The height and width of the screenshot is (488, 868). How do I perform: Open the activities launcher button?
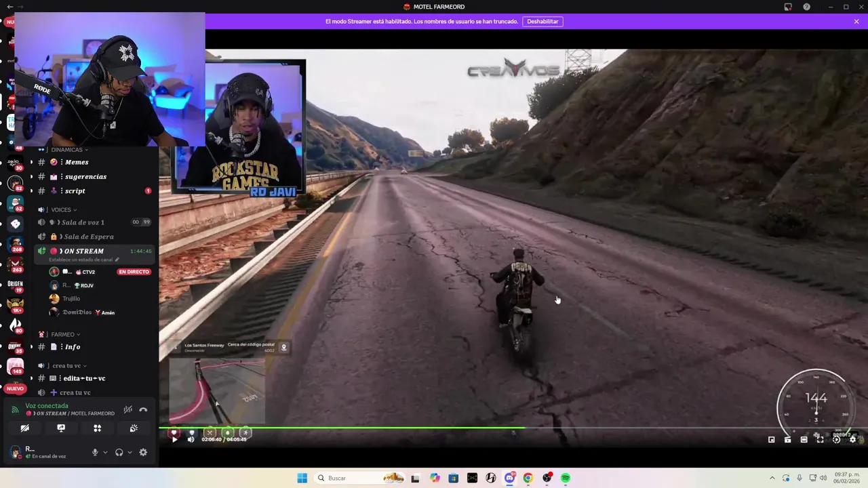[97, 428]
